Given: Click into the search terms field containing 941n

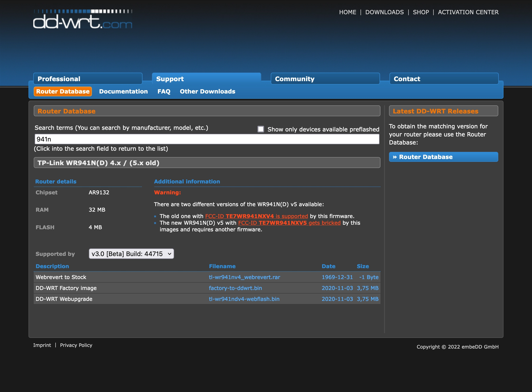Looking at the screenshot, I should (207, 139).
